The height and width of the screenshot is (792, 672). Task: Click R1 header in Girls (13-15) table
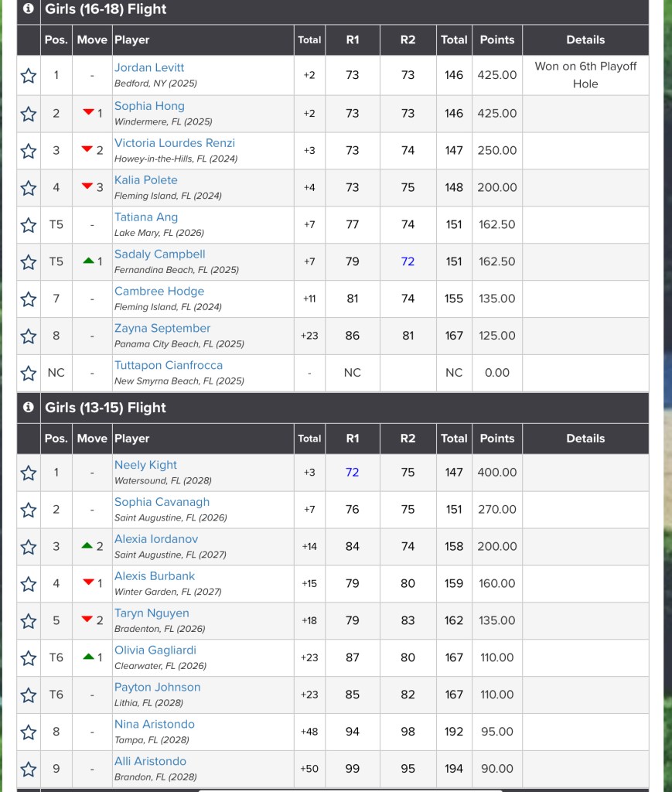pyautogui.click(x=352, y=439)
